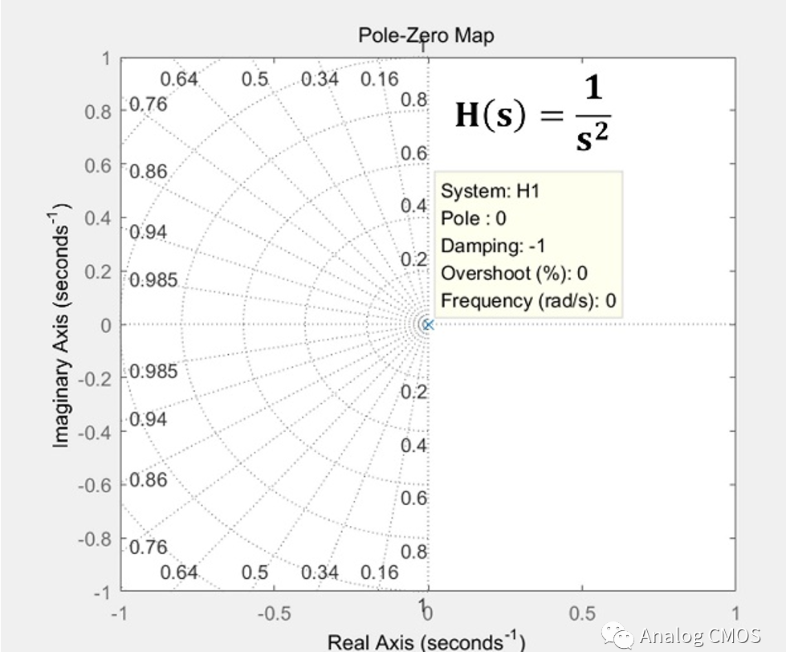Click the System: H1 line in data tip
Viewport: 786px width, 672px height.
pyautogui.click(x=481, y=191)
